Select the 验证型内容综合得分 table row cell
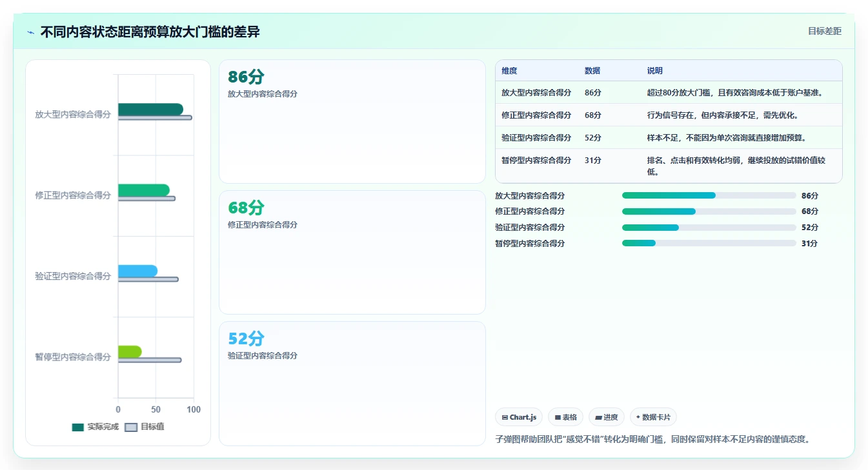The image size is (868, 470). coord(536,138)
